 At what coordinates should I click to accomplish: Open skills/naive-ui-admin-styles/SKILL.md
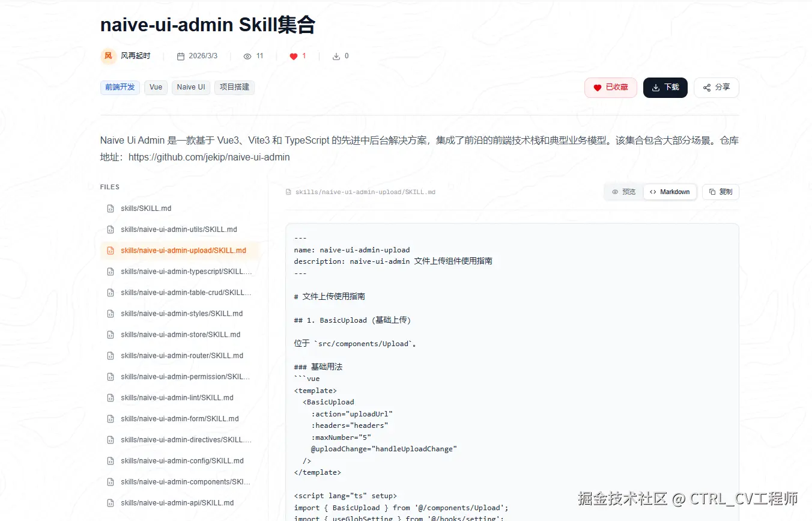pyautogui.click(x=180, y=314)
